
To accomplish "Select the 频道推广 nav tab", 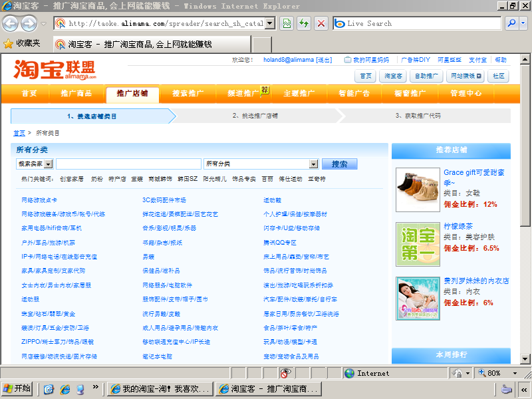I will coord(243,93).
